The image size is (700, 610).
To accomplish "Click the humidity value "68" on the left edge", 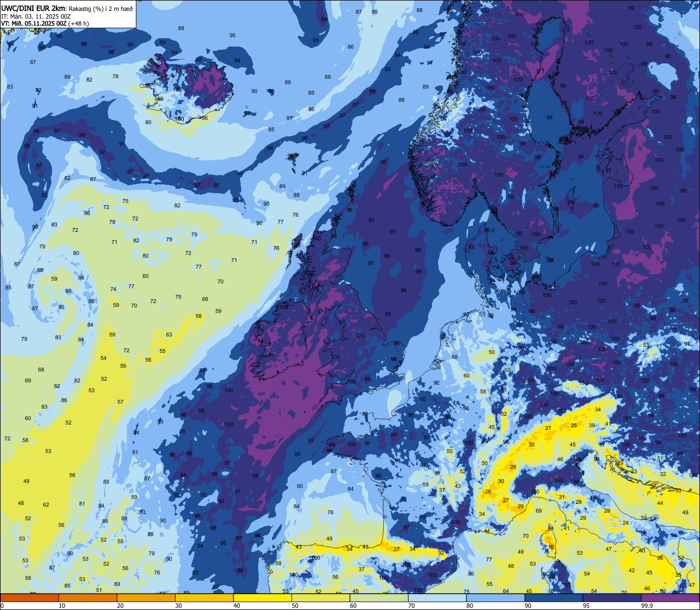I will 41,370.
